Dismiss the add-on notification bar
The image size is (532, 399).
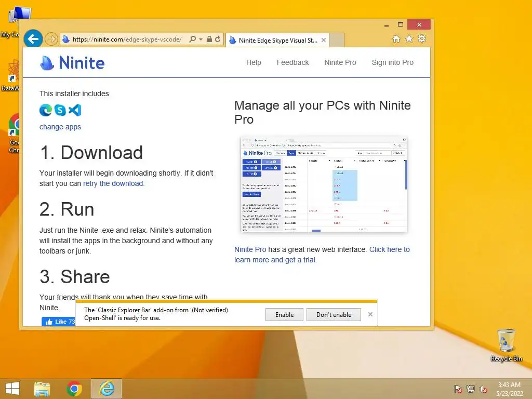coord(370,314)
